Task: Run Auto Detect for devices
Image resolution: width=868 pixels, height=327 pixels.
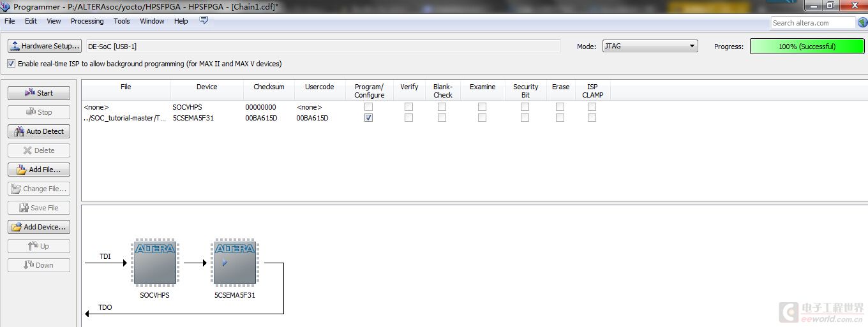Action: (x=39, y=131)
